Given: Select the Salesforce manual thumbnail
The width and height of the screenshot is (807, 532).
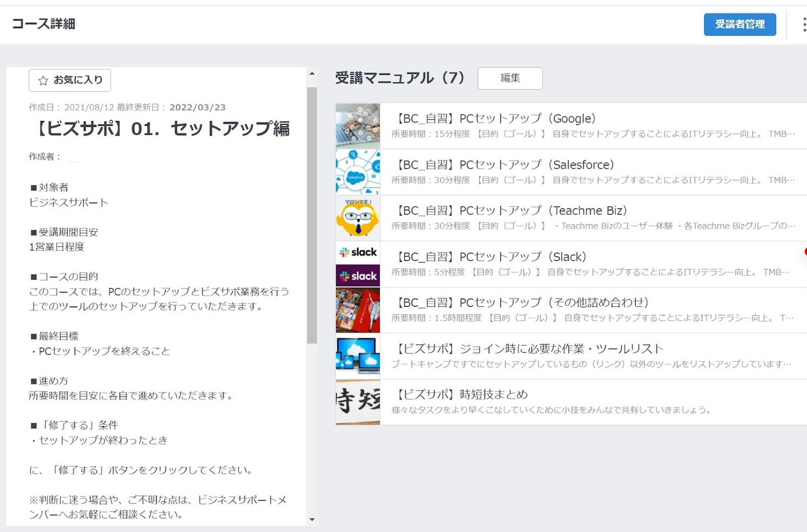Looking at the screenshot, I should [x=358, y=172].
